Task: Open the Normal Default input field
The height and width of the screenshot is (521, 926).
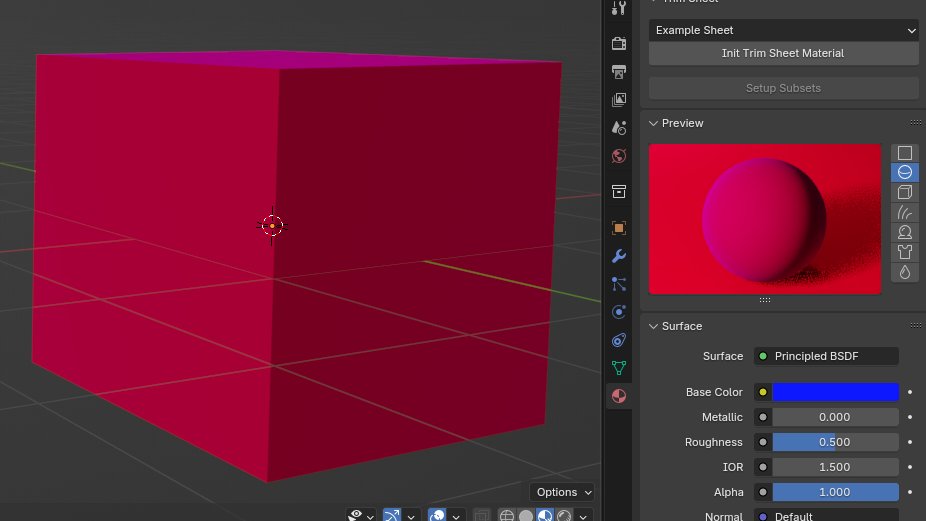Action: coord(826,515)
